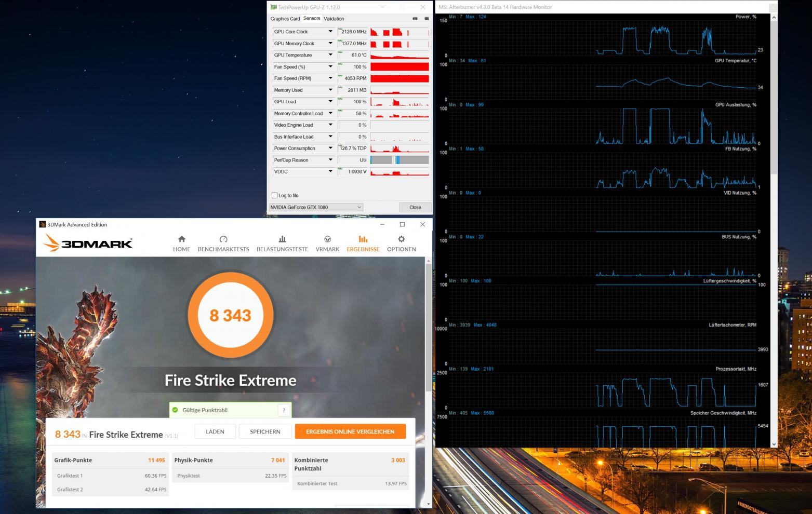
Task: Open the 3DMark HOME section
Action: [181, 244]
